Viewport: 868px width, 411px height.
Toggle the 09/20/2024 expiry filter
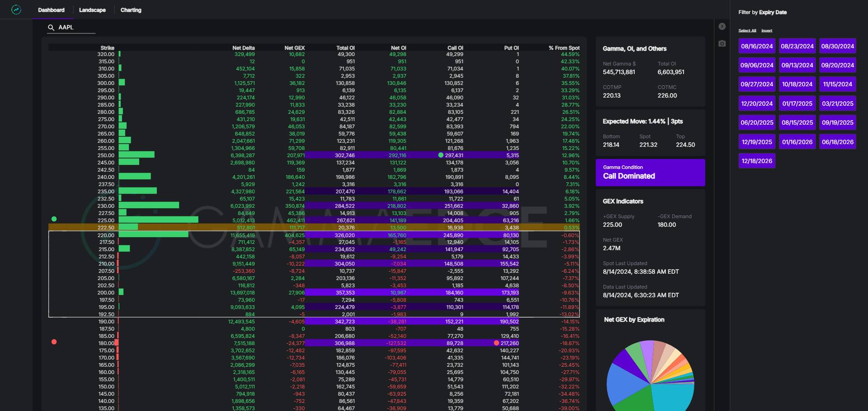[x=837, y=65]
